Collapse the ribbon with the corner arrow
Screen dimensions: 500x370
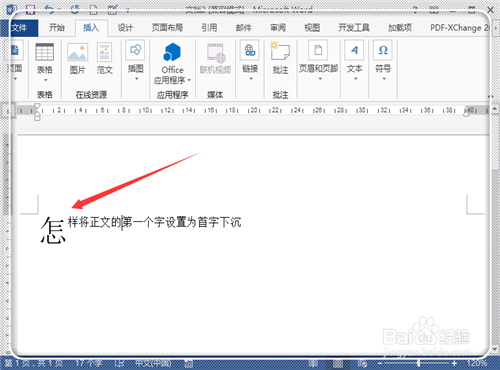coord(490,96)
